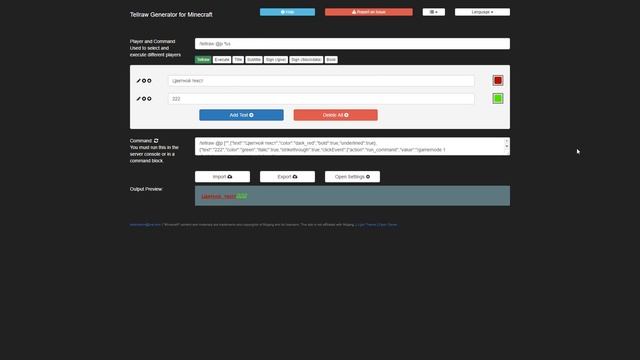Open the green color picker for 222 row
Screen dimensions: 640x360
pos(498,98)
